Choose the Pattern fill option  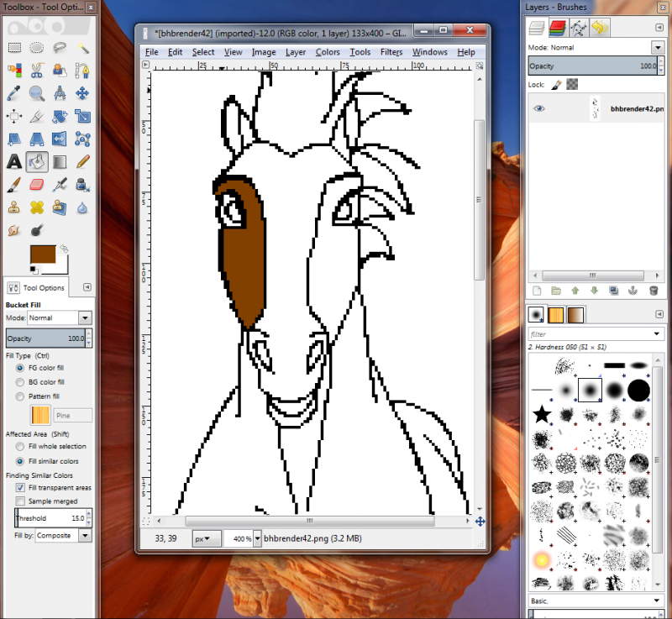click(x=19, y=396)
